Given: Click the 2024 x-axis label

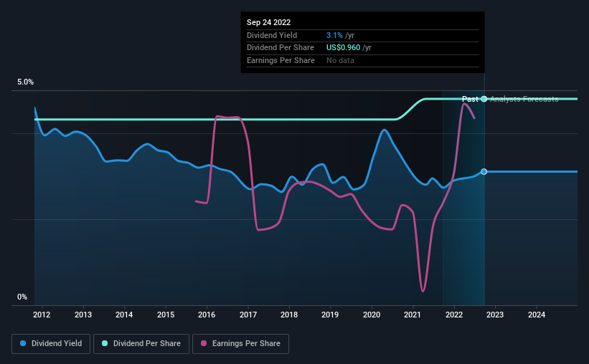Looking at the screenshot, I should pyautogui.click(x=537, y=315).
